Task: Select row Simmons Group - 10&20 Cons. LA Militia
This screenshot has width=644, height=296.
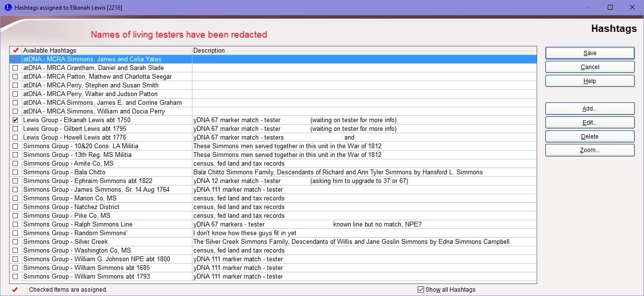Action: tap(273, 146)
